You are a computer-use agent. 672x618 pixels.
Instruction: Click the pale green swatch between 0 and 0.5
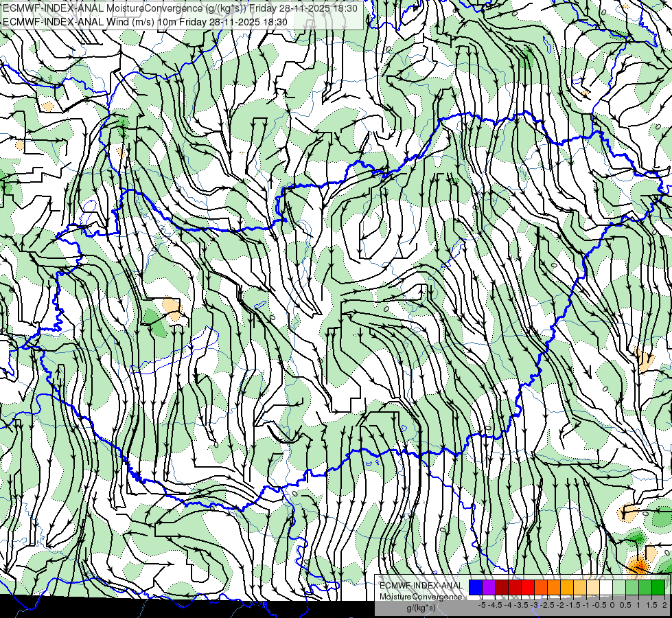[x=619, y=588]
